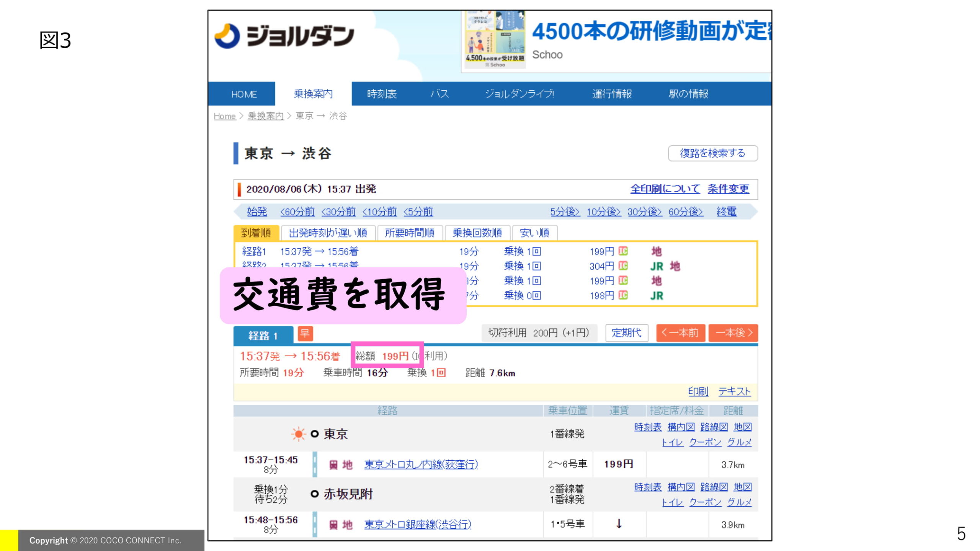Click the 一本後 next train button

coord(733,333)
